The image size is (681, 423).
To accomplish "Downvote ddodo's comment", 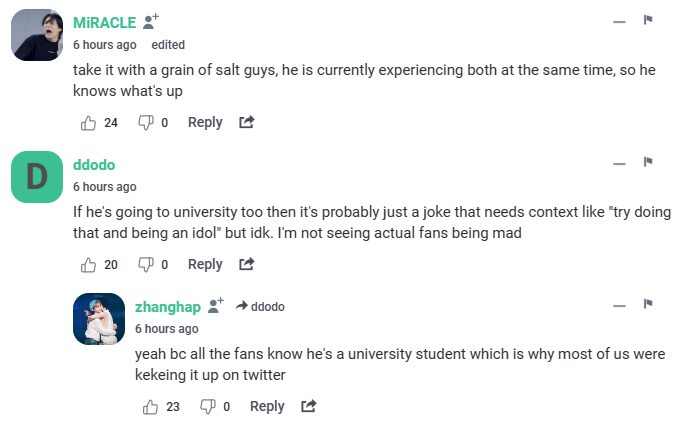I will 145,265.
